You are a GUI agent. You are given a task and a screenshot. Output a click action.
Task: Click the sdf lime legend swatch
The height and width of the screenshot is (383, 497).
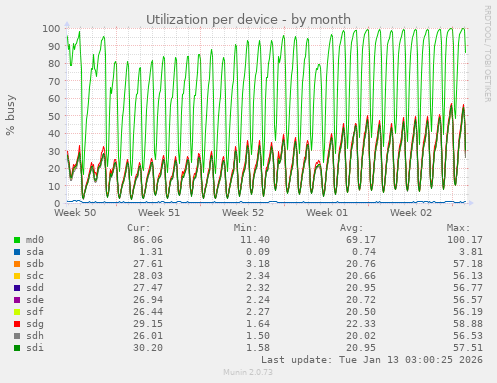[17, 312]
